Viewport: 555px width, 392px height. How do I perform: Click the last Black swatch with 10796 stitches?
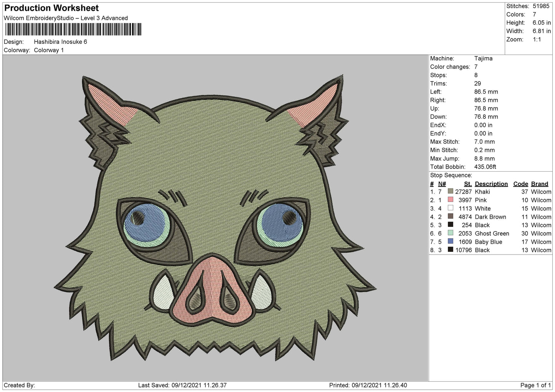[450, 250]
